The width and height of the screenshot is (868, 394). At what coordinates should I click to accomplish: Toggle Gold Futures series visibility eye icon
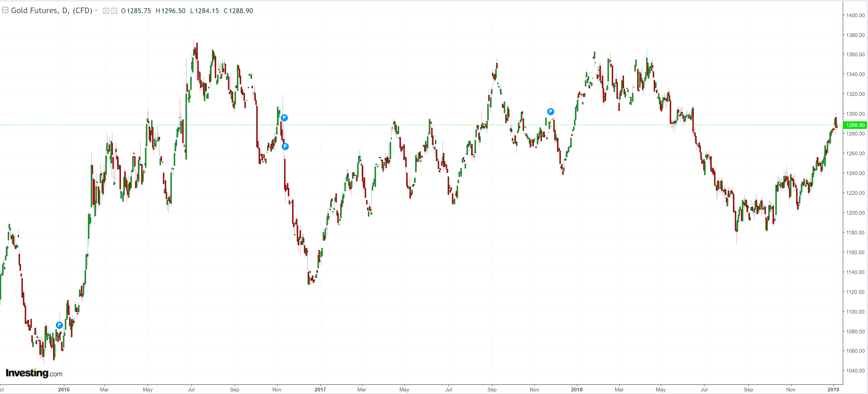(106, 11)
